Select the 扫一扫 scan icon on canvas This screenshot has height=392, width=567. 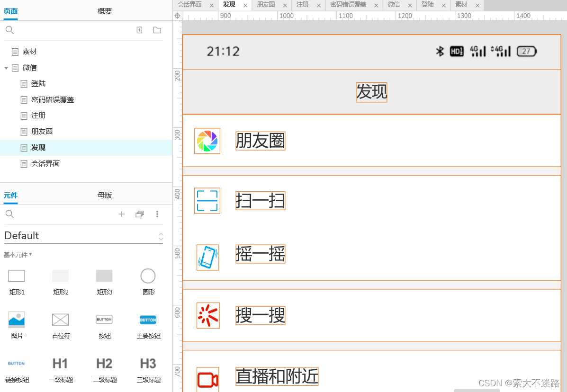click(x=207, y=201)
